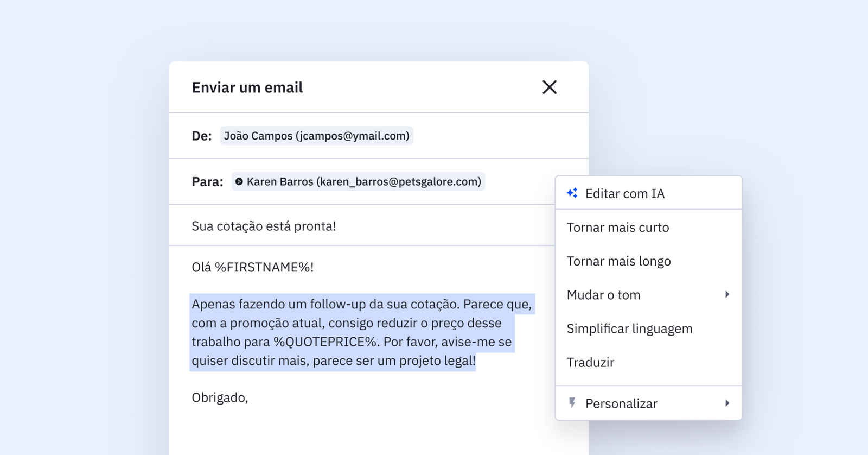
Task: Click the João Campos sender chip
Action: pos(316,136)
